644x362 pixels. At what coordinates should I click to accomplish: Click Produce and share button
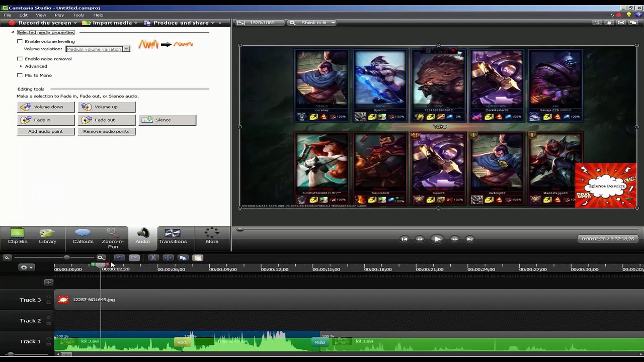pyautogui.click(x=177, y=23)
